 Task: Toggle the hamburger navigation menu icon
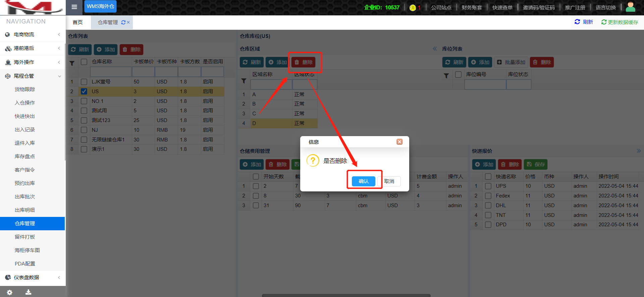pyautogui.click(x=74, y=7)
